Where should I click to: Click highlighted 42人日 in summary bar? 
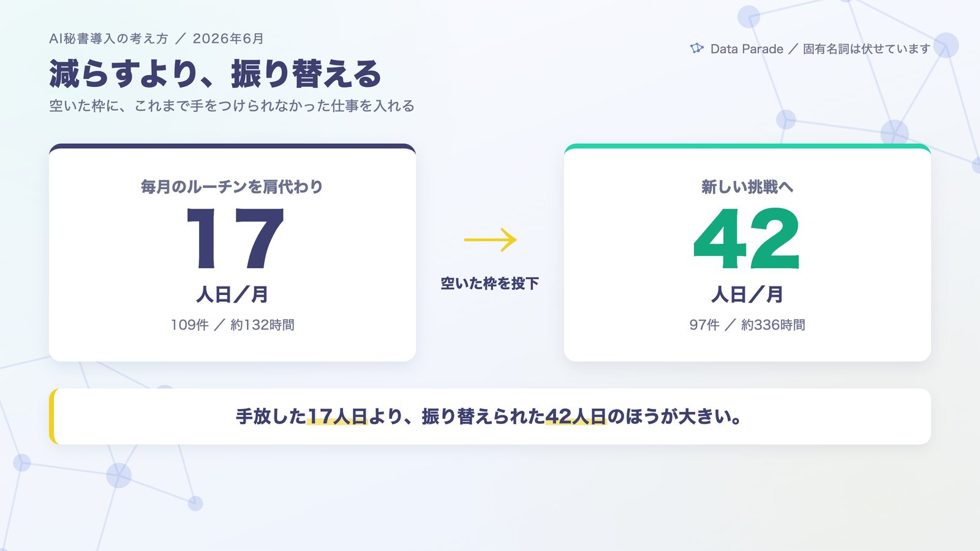pyautogui.click(x=576, y=417)
